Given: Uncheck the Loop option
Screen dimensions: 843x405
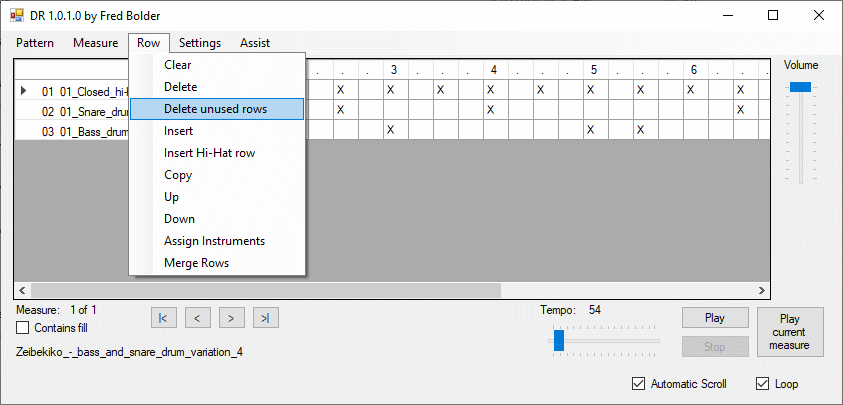Looking at the screenshot, I should point(763,384).
